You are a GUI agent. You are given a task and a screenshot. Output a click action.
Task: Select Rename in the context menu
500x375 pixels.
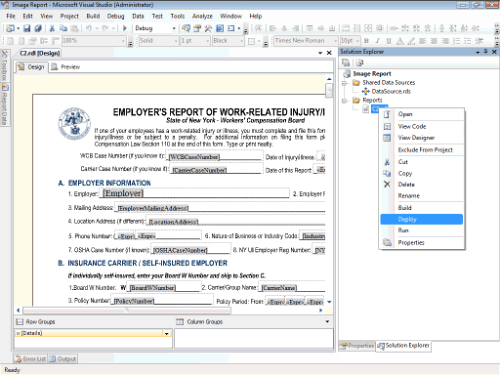[422, 196]
